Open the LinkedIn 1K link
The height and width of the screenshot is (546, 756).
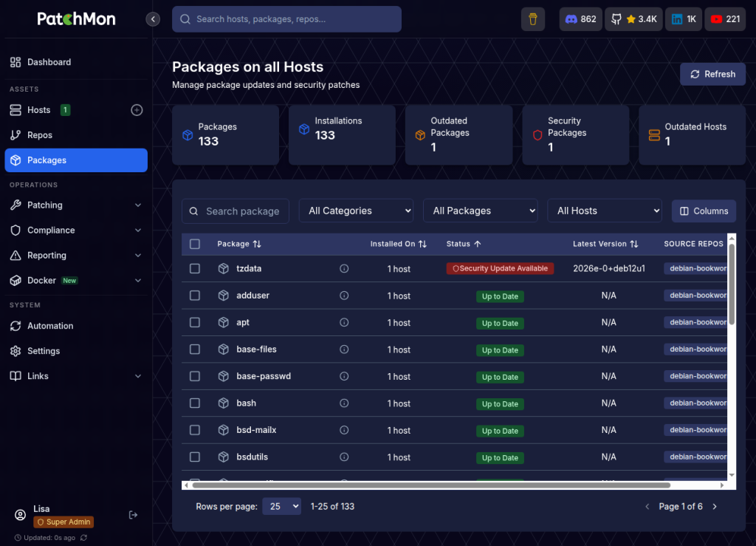(683, 19)
